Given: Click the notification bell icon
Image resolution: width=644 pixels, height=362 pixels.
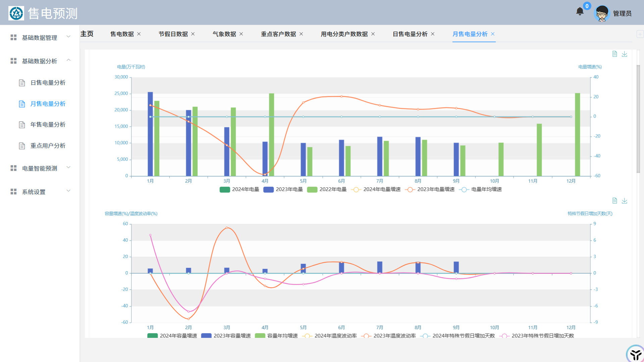Looking at the screenshot, I should [580, 12].
